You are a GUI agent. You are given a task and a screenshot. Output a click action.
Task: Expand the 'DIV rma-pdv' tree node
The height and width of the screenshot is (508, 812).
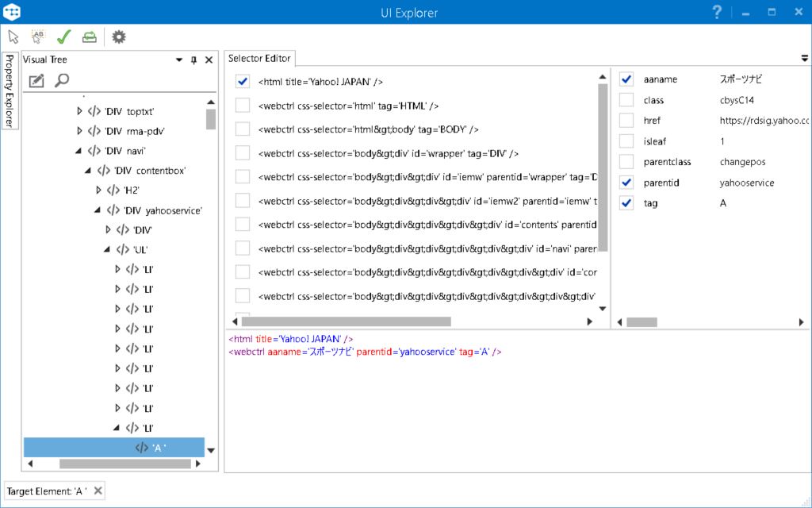tap(79, 131)
